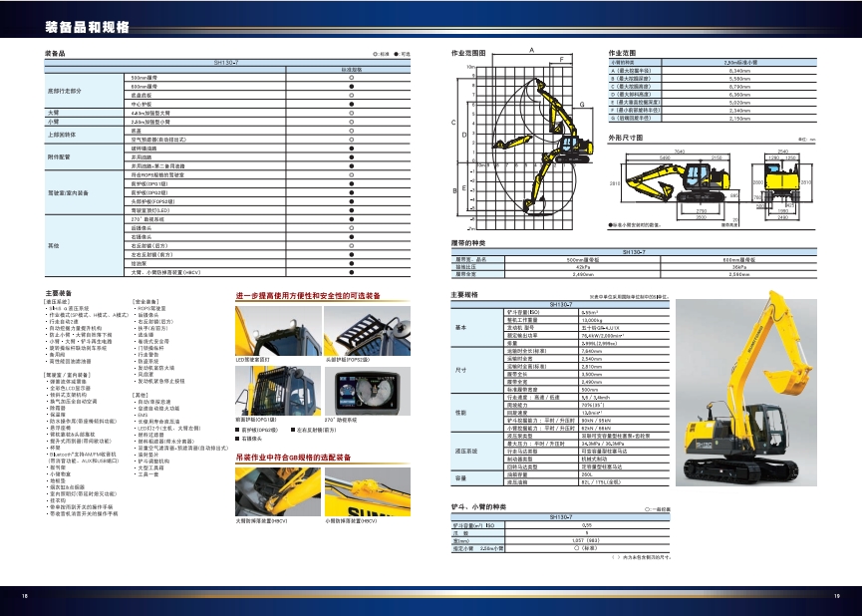Select the red heading 吊装作业中符合GB规格的选配装备
The image size is (862, 616).
pyautogui.click(x=293, y=458)
